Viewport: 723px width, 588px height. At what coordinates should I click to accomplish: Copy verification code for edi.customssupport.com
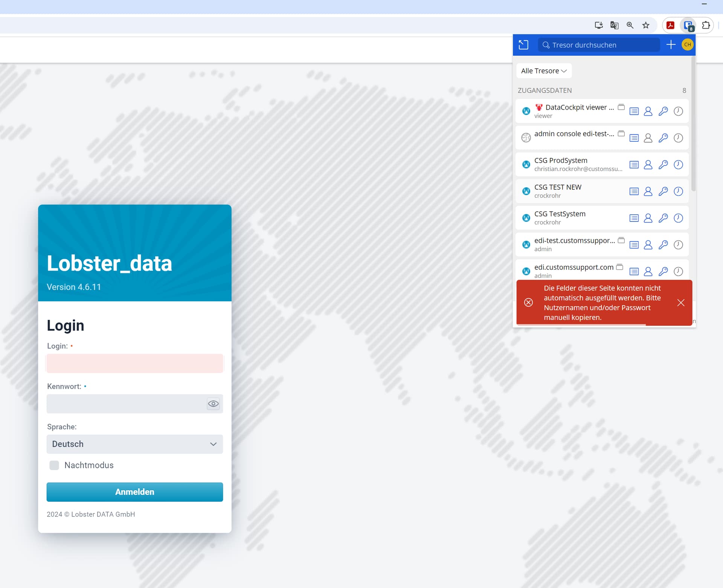[678, 272]
